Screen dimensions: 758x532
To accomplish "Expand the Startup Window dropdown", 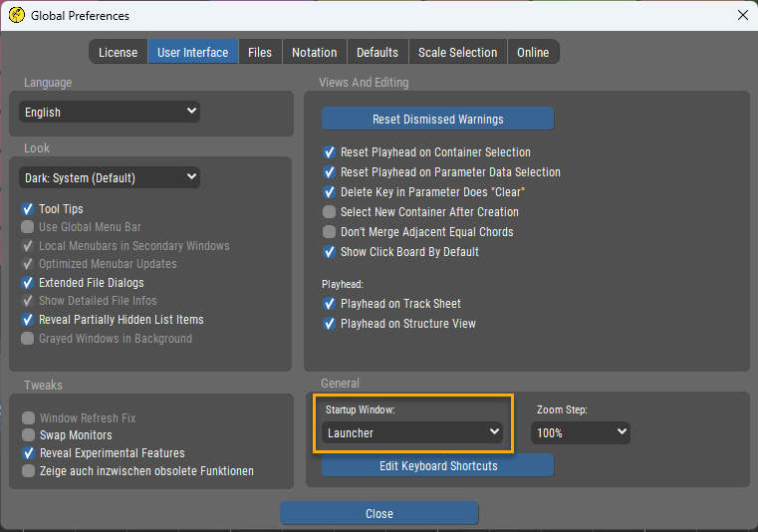I will click(413, 432).
